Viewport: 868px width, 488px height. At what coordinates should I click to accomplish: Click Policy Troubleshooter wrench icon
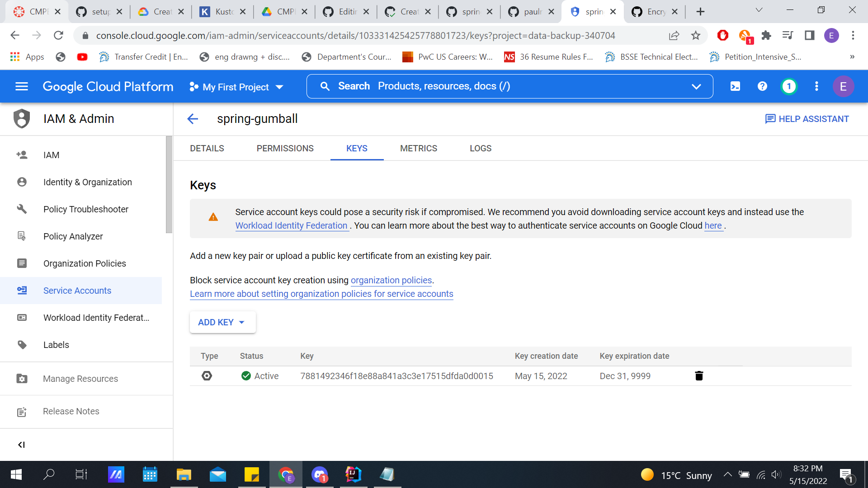[22, 209]
